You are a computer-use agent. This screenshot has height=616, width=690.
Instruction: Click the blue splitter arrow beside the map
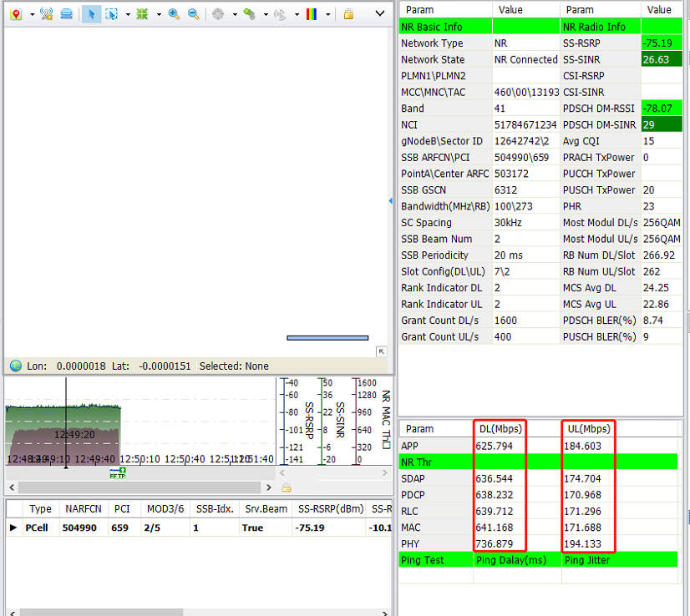[391, 201]
